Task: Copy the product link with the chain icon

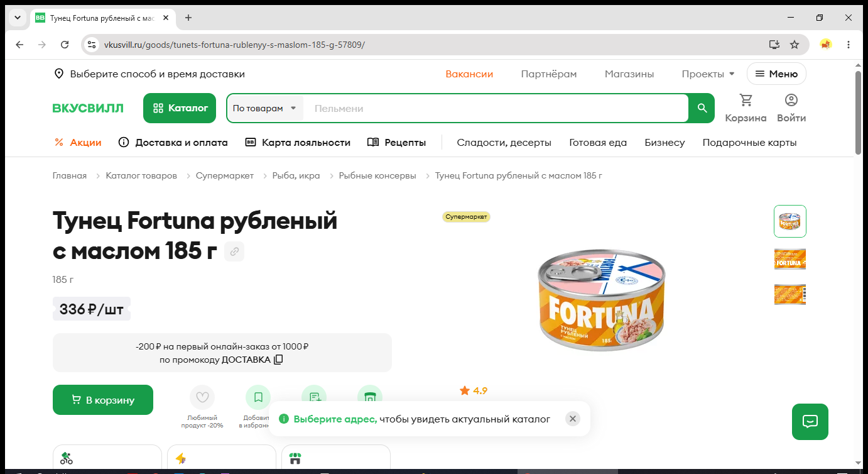Action: coord(234,251)
